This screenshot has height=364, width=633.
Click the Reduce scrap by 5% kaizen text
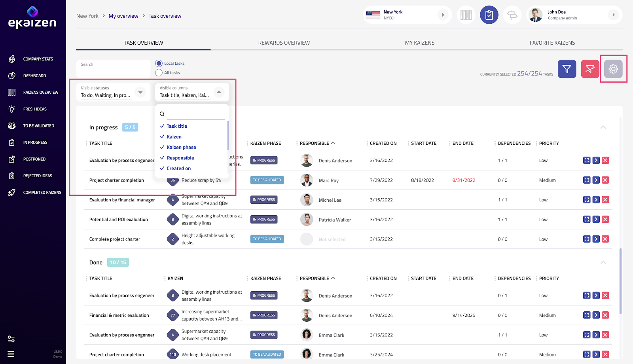pos(201,180)
